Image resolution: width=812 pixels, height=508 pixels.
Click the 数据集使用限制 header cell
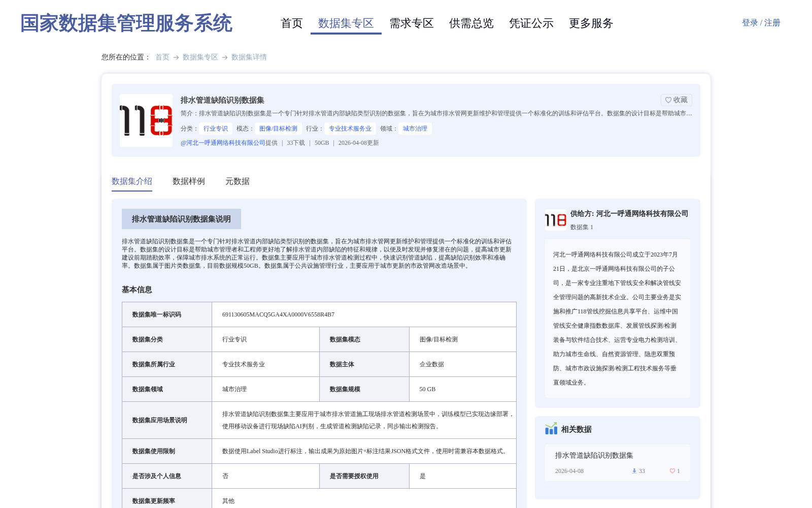[x=167, y=451]
